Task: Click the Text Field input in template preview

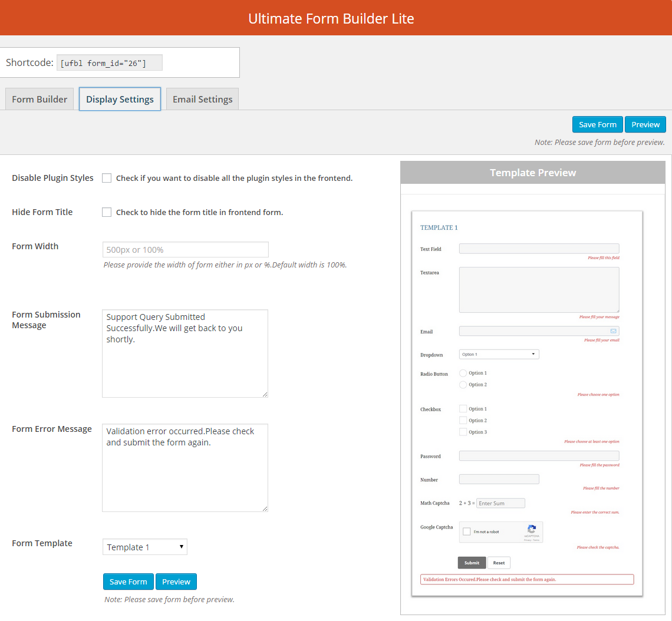Action: coord(539,249)
